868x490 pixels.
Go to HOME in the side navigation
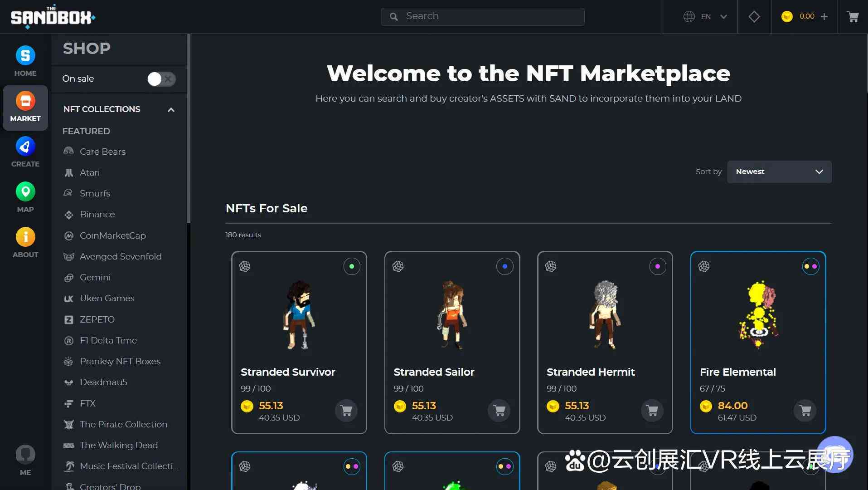(x=25, y=62)
